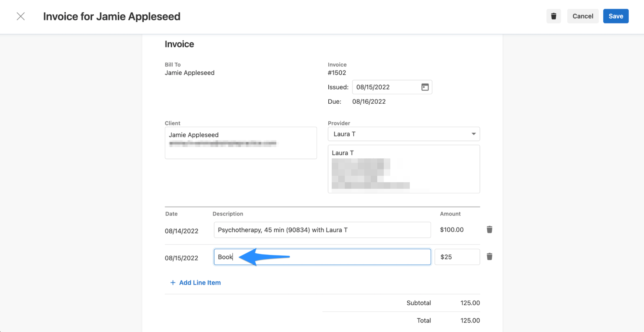Cancel editing the invoice
This screenshot has height=332, width=644.
583,16
